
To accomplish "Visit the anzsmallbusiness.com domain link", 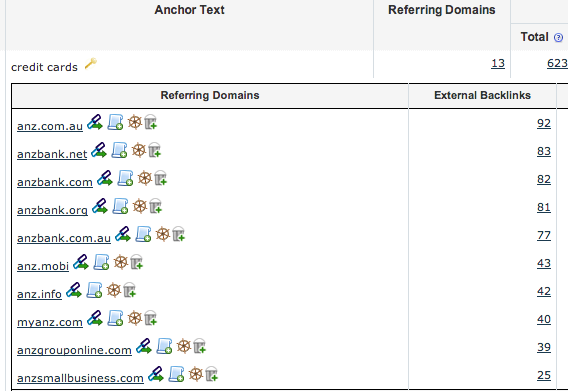I will 80,378.
